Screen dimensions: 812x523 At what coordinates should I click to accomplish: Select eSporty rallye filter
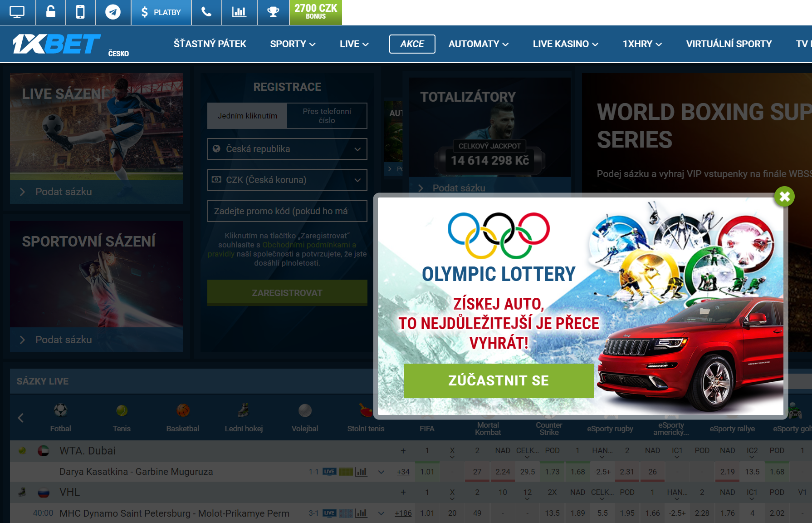click(x=732, y=429)
